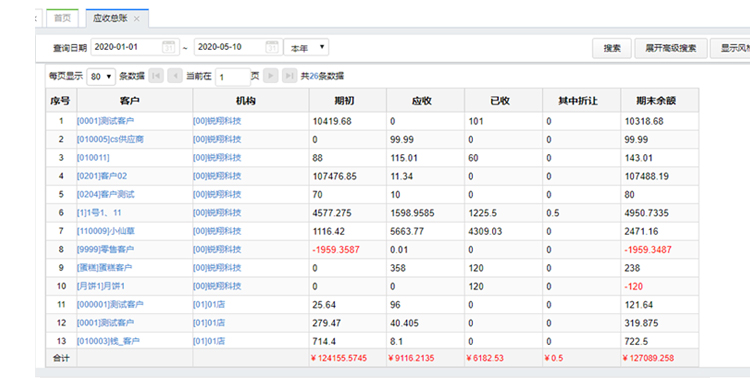Open [00]锐翔科技 link in row 1

[x=217, y=121]
